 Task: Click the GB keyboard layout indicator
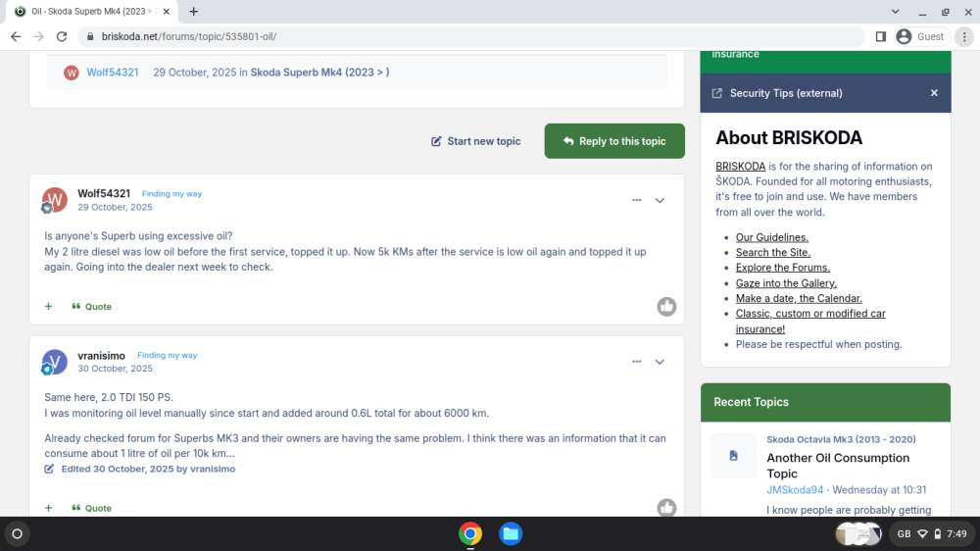pos(904,534)
